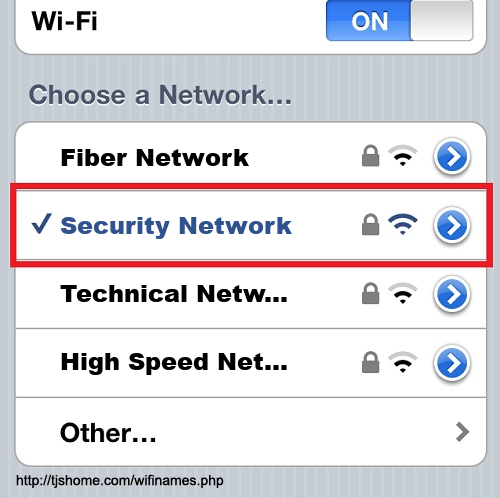500x498 pixels.
Task: Click High Speed Network signal icon
Action: pyautogui.click(x=403, y=362)
